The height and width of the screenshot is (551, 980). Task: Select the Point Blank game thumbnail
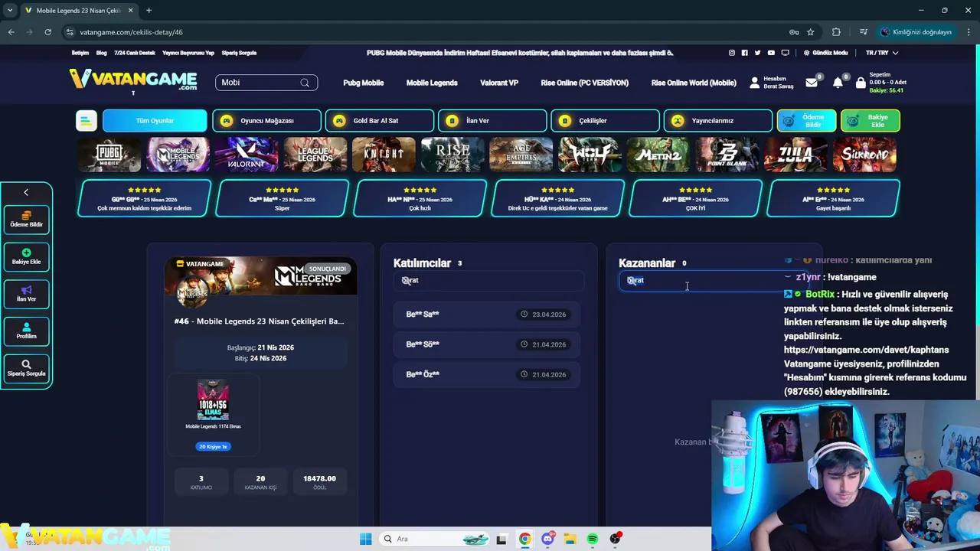(727, 155)
